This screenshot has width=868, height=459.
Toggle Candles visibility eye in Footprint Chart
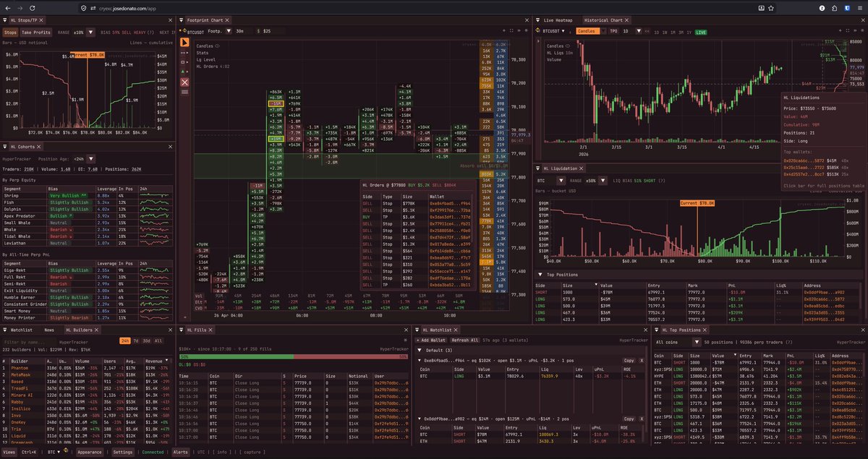click(218, 46)
